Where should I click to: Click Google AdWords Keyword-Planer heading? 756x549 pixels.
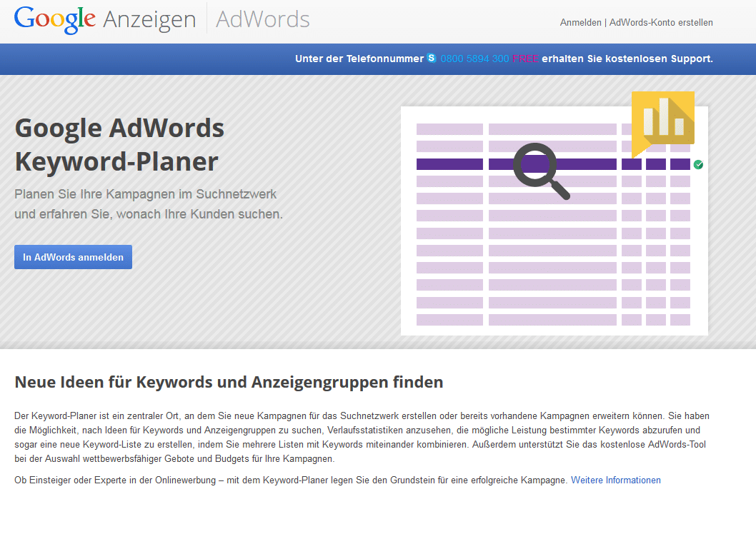coord(119,145)
